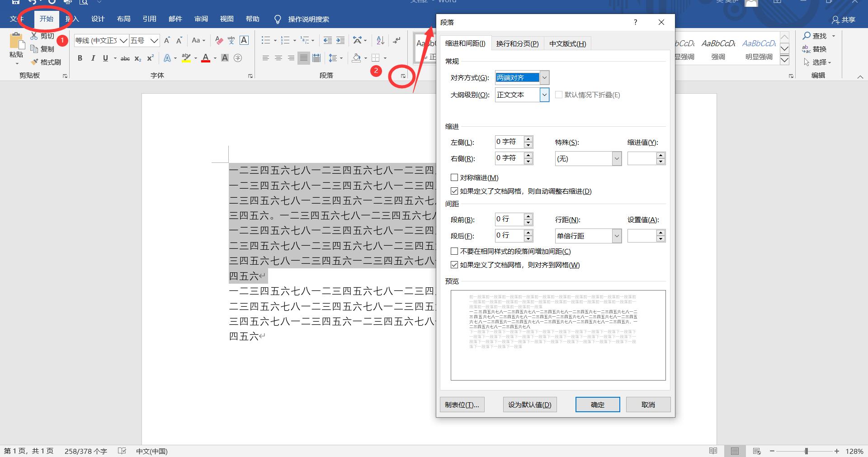Image resolution: width=868 pixels, height=457 pixels.
Task: Click the 段前 spacing before input field
Action: point(509,219)
